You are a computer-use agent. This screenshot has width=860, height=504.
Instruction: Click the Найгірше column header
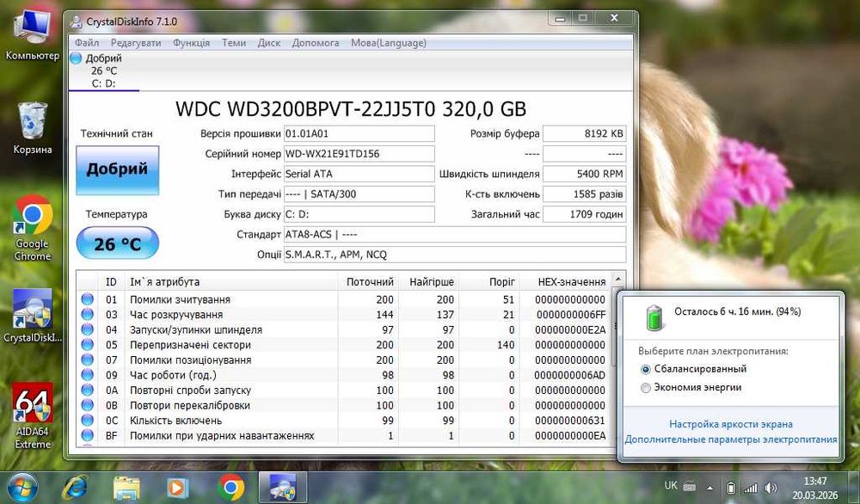click(429, 282)
